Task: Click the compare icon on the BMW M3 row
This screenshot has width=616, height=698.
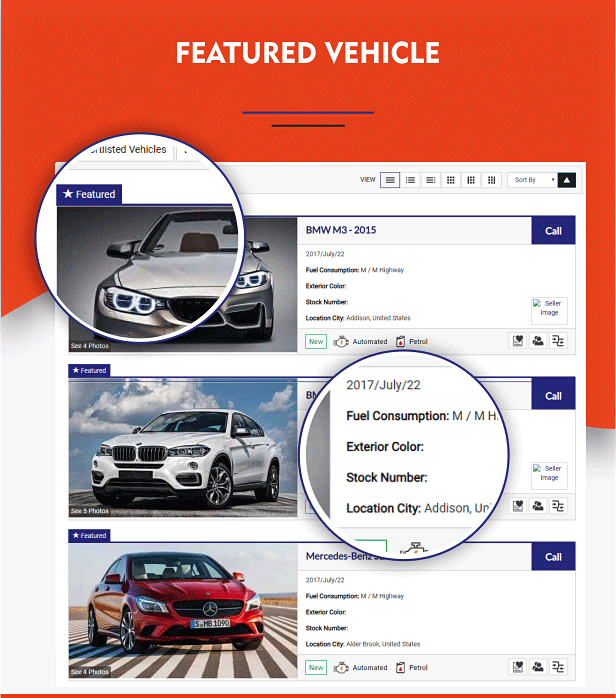Action: tap(558, 341)
